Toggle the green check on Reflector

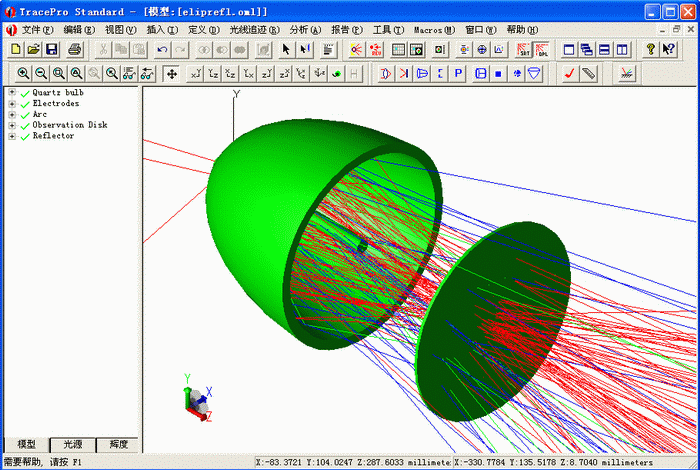pyautogui.click(x=25, y=137)
